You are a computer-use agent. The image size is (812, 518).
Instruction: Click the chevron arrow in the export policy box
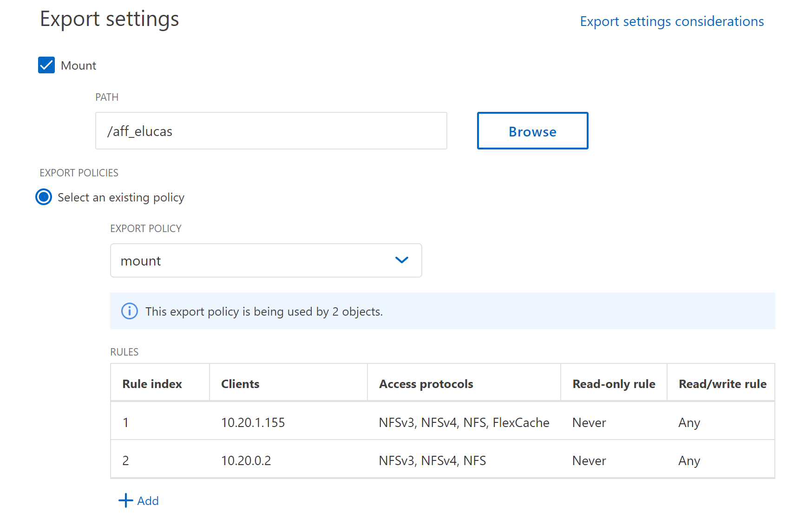click(x=401, y=260)
